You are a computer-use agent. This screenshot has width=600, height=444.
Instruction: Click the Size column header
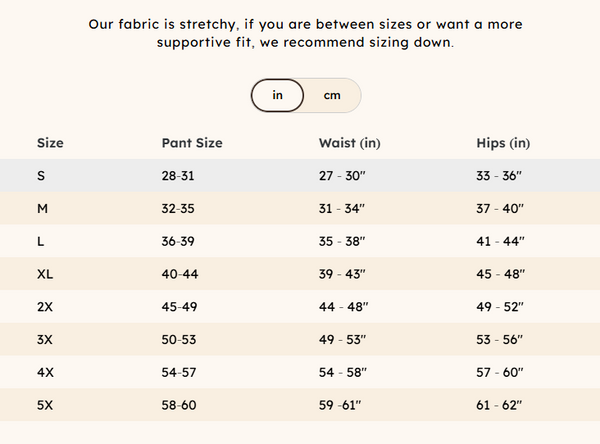(50, 143)
